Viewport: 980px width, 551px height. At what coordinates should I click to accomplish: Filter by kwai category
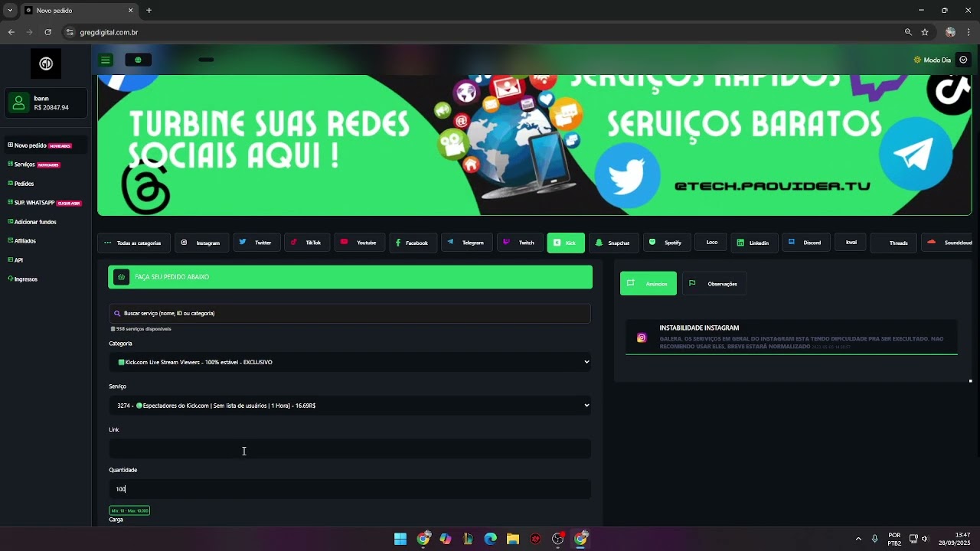point(851,243)
